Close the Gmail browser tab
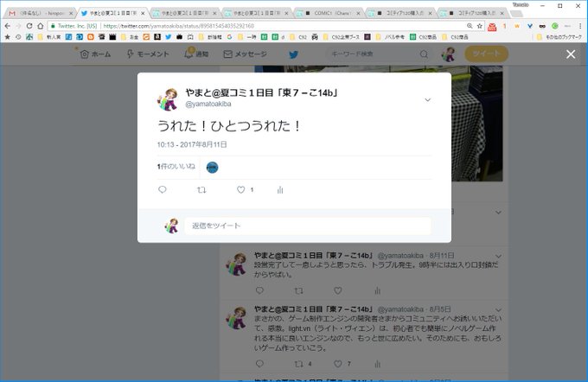Viewport: 588px width, 382px height. [71, 13]
